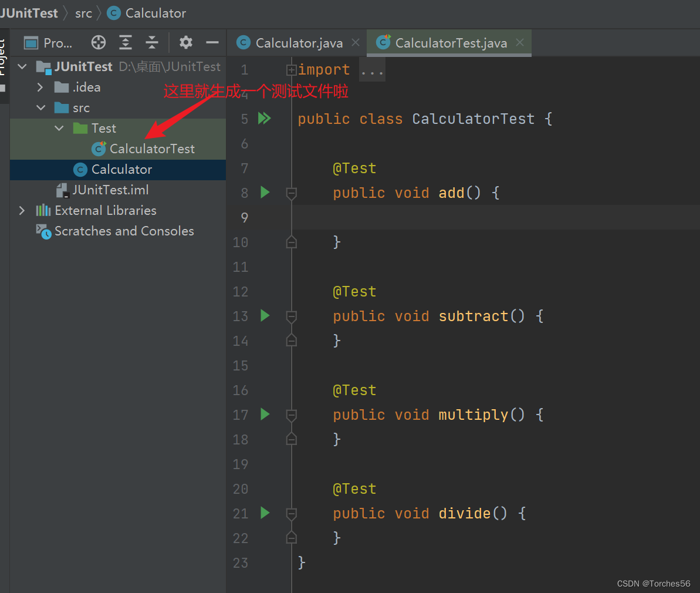Expand the .idea folder
This screenshot has height=593, width=700.
pyautogui.click(x=40, y=87)
